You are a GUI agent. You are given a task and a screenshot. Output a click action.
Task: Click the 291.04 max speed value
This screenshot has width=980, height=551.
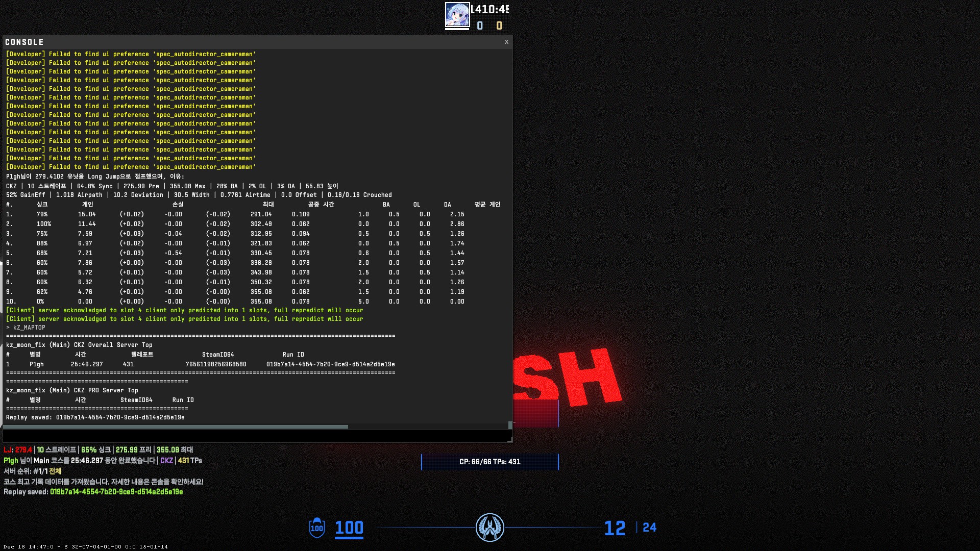click(261, 214)
